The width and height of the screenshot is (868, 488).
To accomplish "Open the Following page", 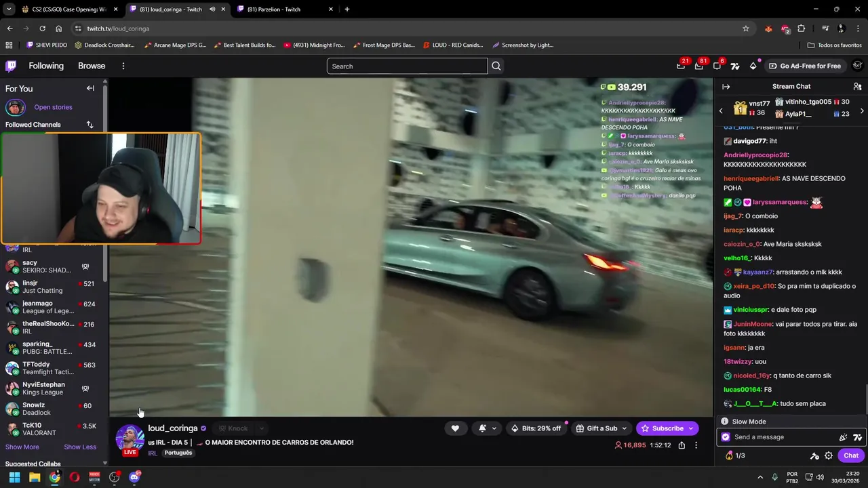I will (x=46, y=66).
